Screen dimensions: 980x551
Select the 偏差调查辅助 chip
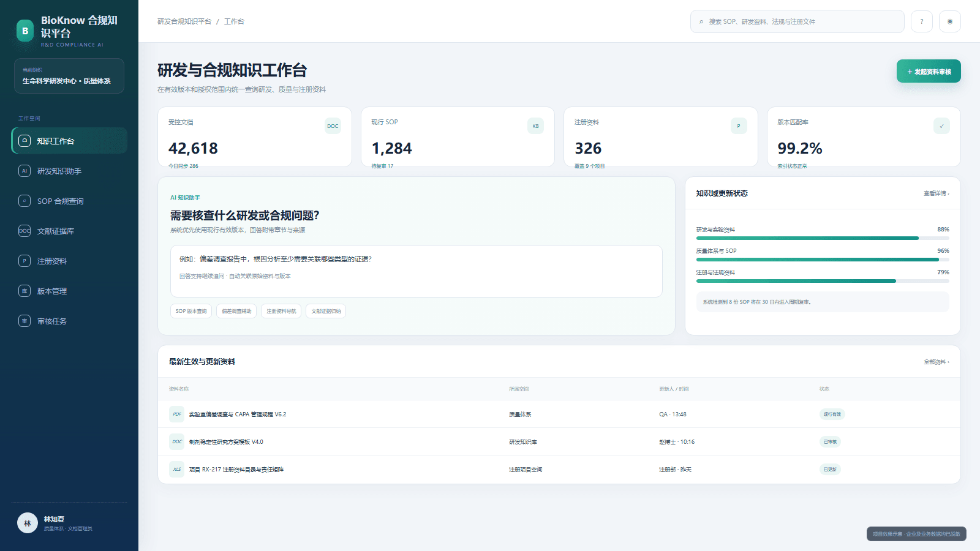point(236,311)
